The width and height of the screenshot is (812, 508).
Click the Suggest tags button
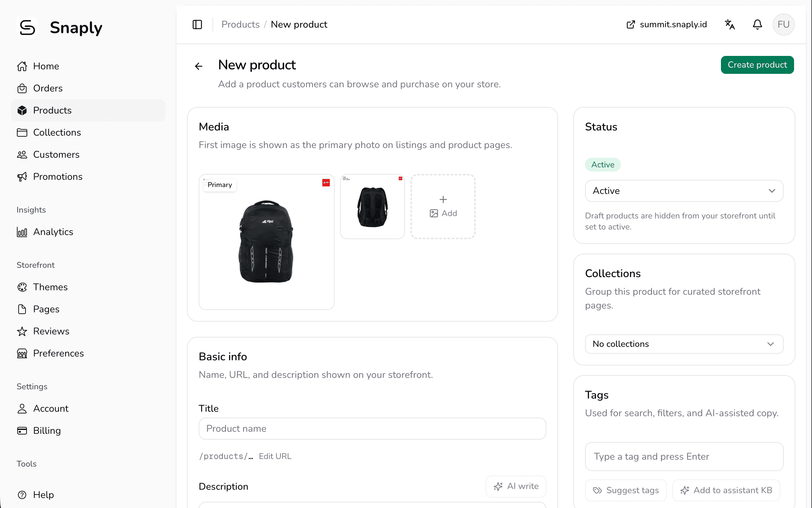pyautogui.click(x=626, y=490)
